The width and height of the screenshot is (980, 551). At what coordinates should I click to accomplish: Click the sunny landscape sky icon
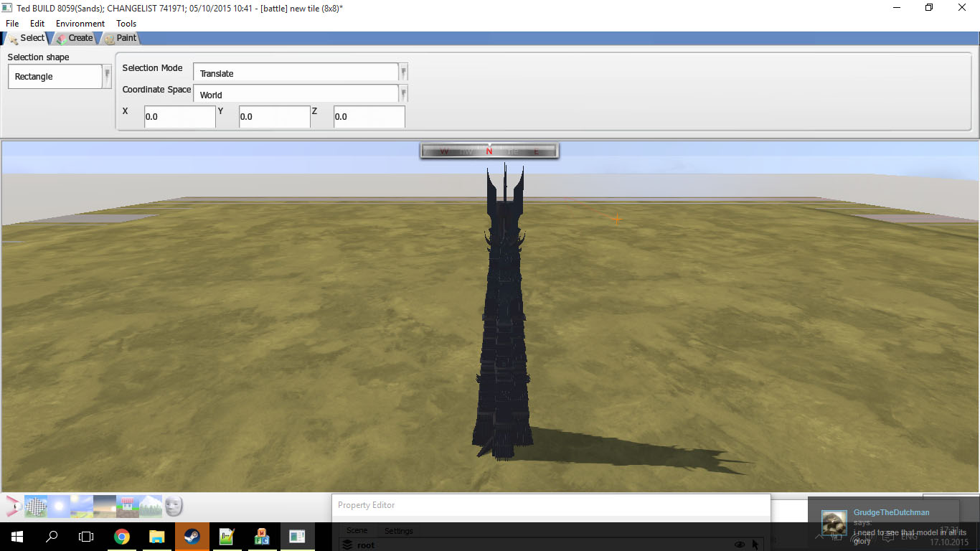pos(81,507)
